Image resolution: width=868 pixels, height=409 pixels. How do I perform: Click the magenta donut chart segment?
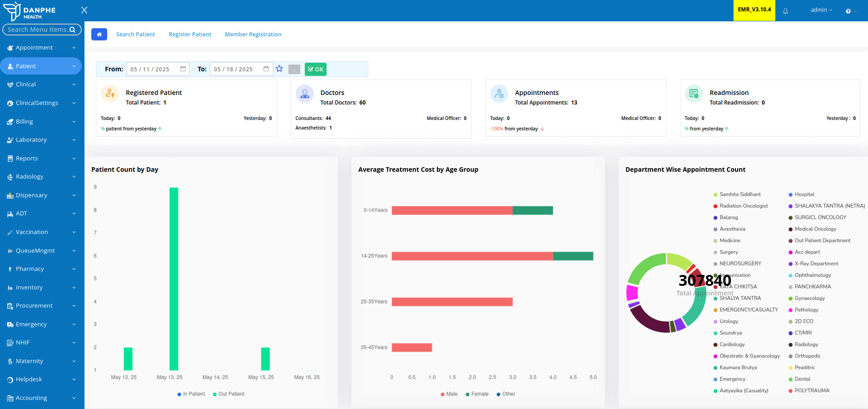[x=632, y=292]
